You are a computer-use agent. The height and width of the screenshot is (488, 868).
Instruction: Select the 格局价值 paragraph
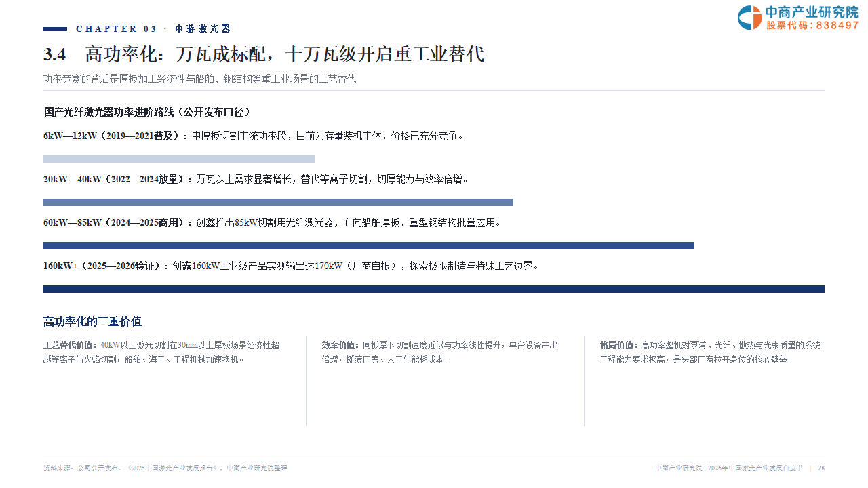coord(710,352)
